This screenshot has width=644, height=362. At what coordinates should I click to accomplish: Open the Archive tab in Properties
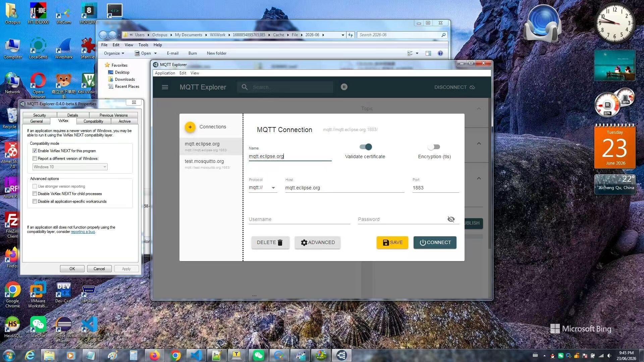[x=124, y=121]
